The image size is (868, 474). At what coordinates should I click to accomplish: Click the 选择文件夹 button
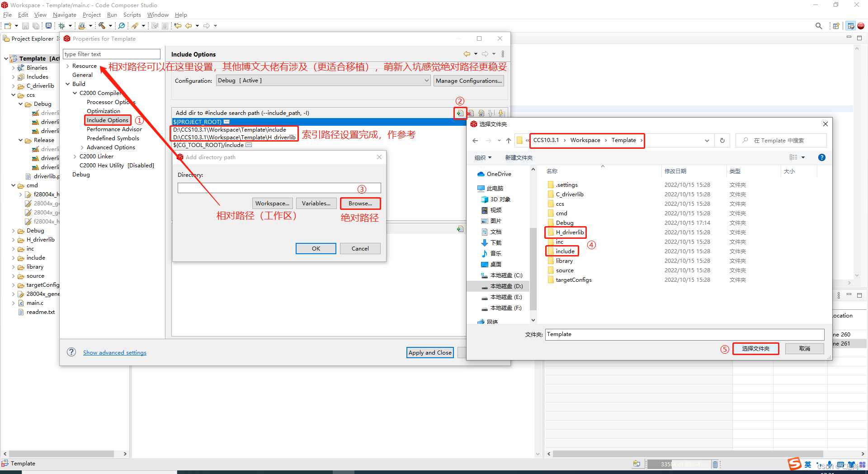pos(755,349)
